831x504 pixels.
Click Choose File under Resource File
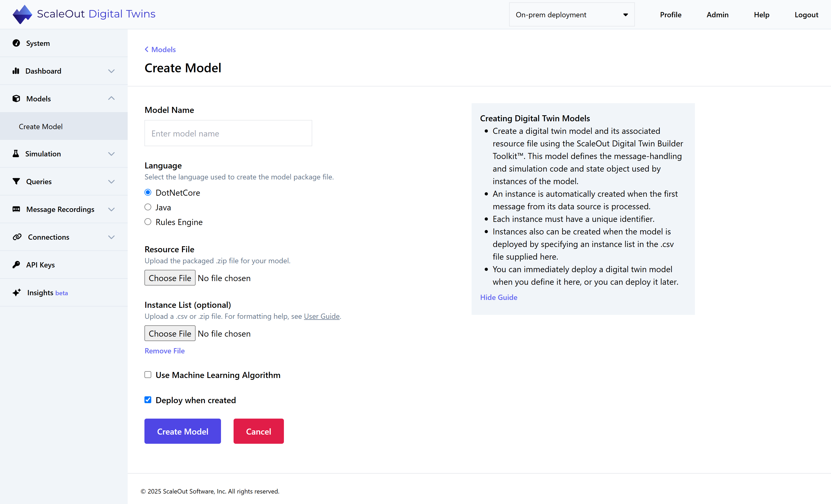170,278
